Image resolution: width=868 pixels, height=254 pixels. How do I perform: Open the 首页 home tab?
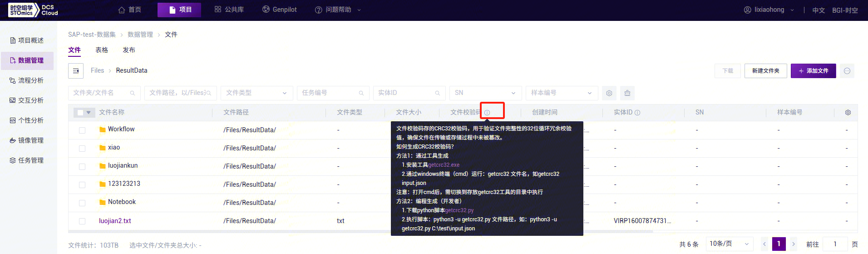130,10
